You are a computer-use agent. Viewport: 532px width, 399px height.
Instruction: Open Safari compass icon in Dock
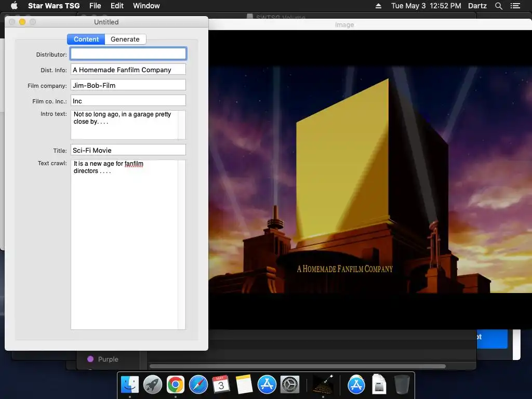coord(198,384)
